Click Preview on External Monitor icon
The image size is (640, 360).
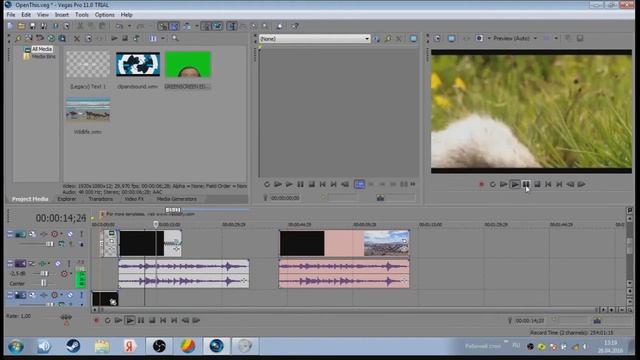tap(451, 38)
